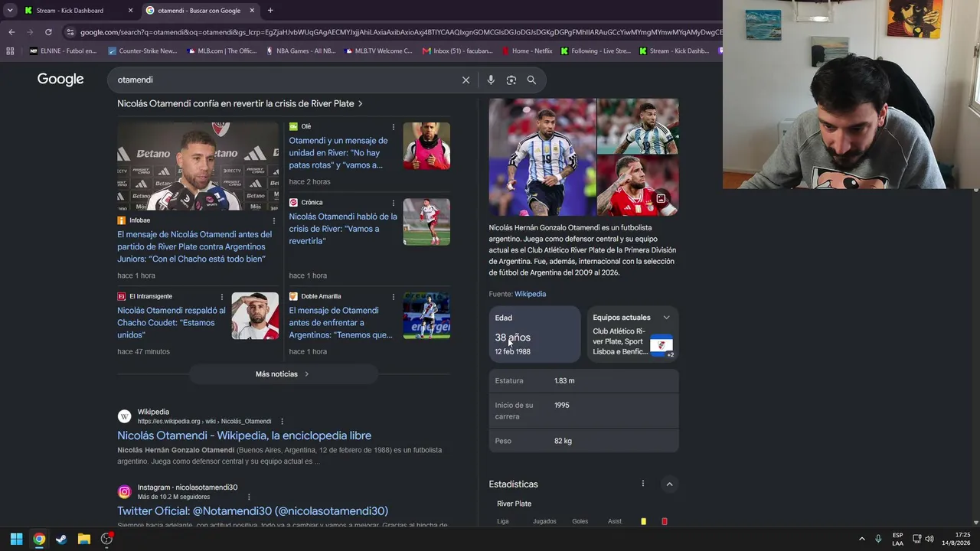Open the more images icon on knowledge panel
Viewport: 980px width, 551px height.
[x=661, y=199]
